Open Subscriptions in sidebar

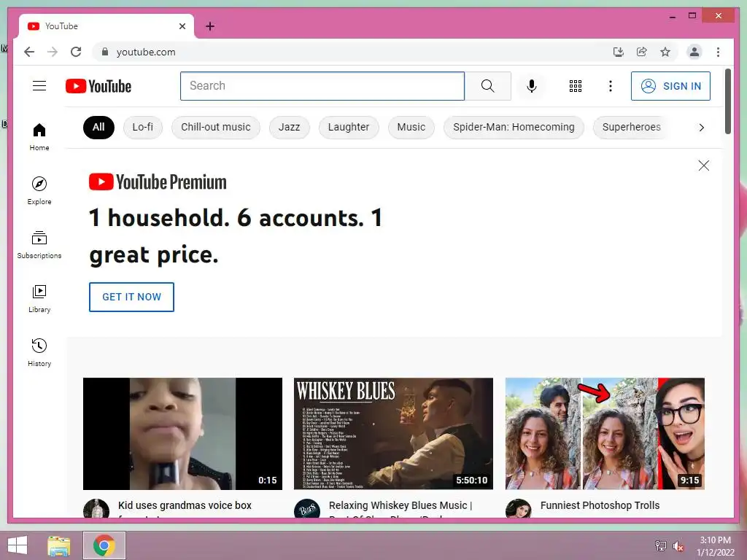pyautogui.click(x=39, y=245)
